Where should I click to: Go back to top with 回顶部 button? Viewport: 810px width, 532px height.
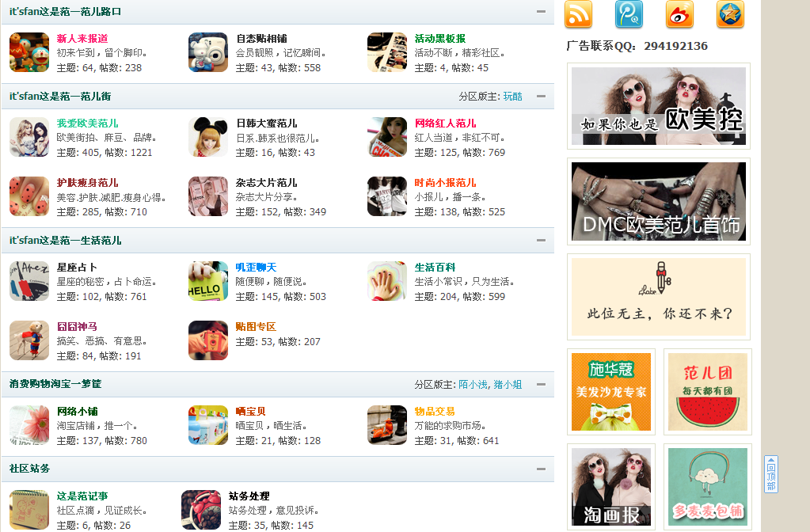tap(770, 474)
